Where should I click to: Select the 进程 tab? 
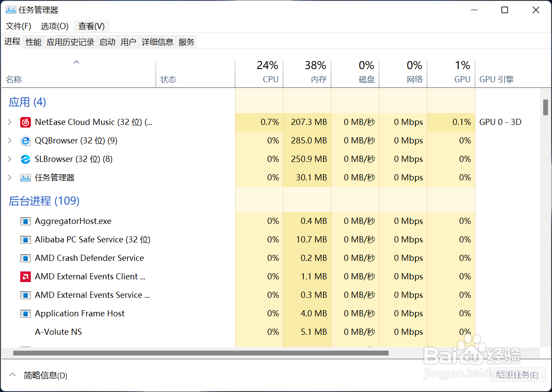(x=12, y=41)
